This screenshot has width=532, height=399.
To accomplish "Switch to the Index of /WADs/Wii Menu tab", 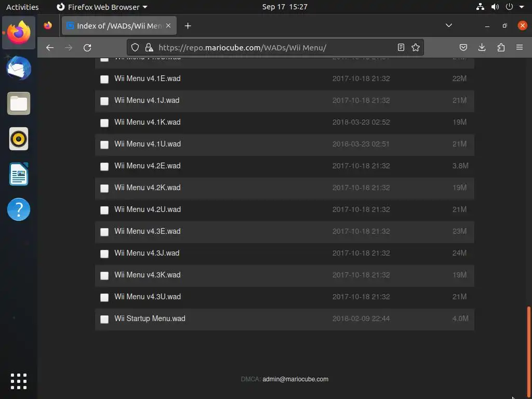I will 119,26.
